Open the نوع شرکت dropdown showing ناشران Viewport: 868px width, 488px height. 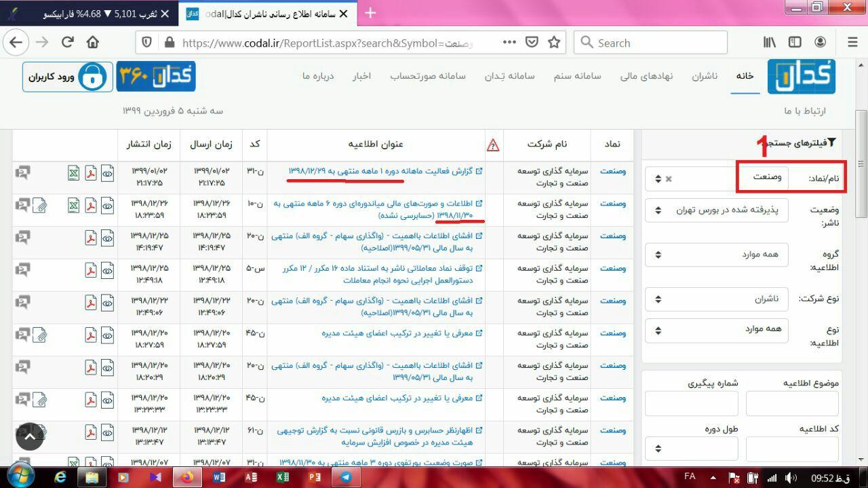pos(717,299)
